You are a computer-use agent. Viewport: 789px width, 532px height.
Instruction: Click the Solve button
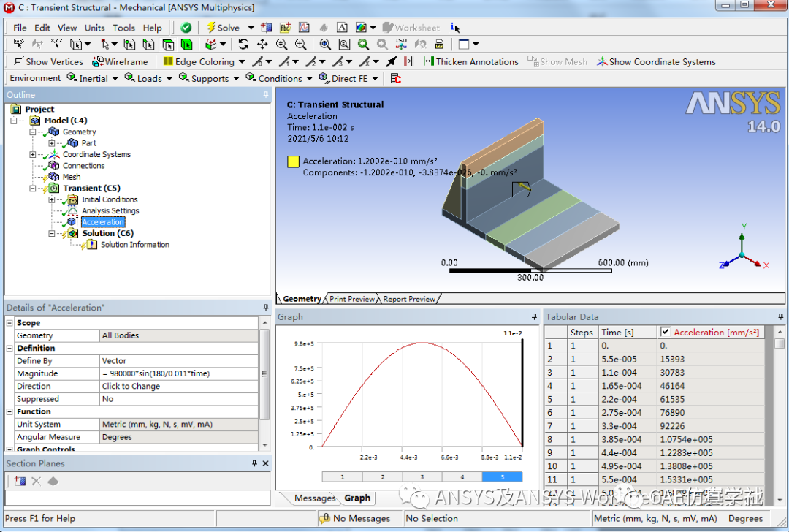pos(223,28)
